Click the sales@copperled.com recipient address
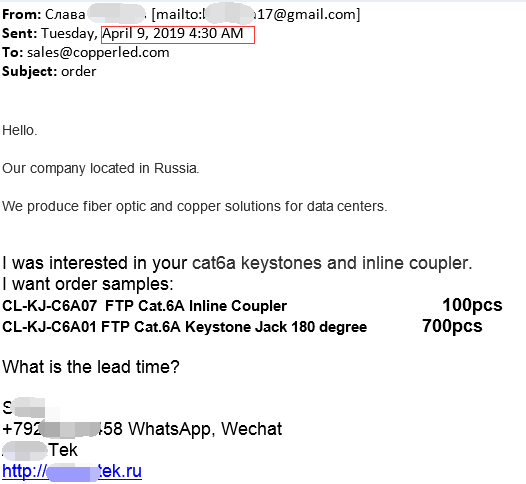This screenshot has width=526, height=484. click(x=98, y=53)
